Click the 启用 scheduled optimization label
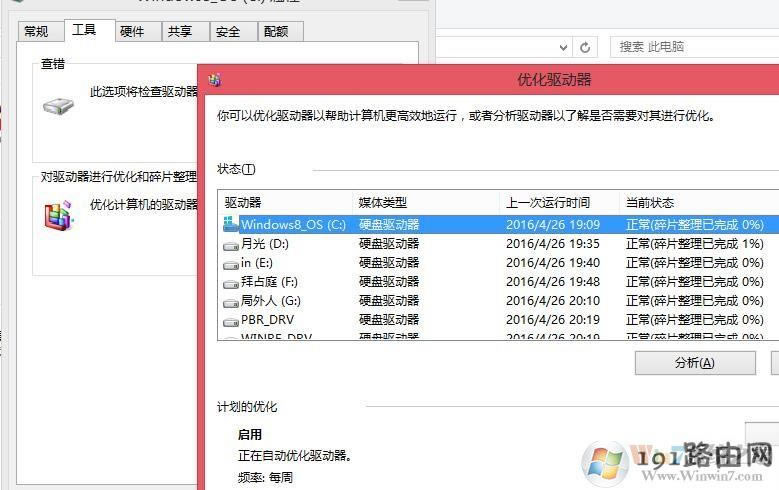The width and height of the screenshot is (779, 490). [x=249, y=434]
